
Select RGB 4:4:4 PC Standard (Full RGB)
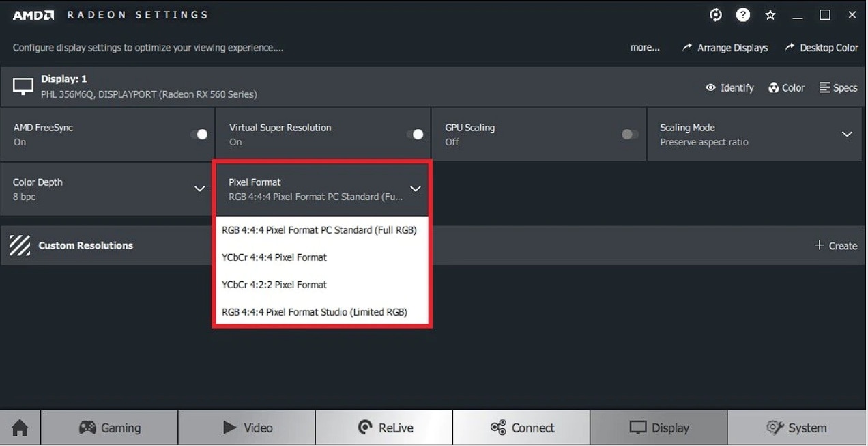321,230
